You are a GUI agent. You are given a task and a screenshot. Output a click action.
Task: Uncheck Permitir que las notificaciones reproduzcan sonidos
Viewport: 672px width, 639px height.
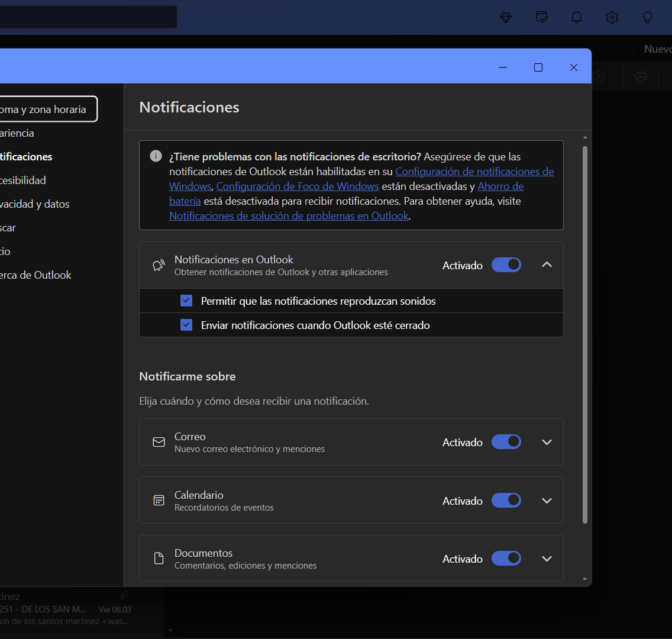coord(186,301)
